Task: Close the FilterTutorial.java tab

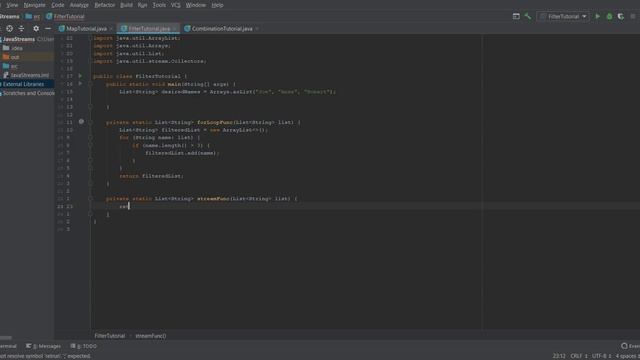Action: click(x=175, y=29)
